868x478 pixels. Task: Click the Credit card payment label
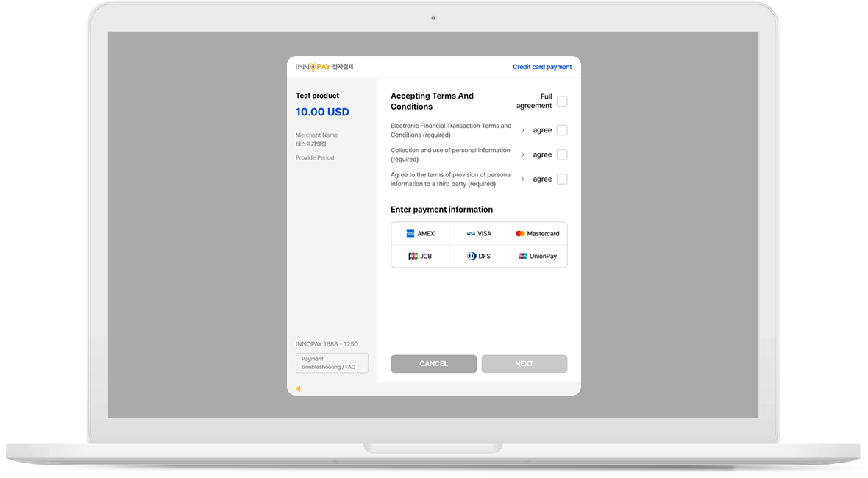[542, 67]
